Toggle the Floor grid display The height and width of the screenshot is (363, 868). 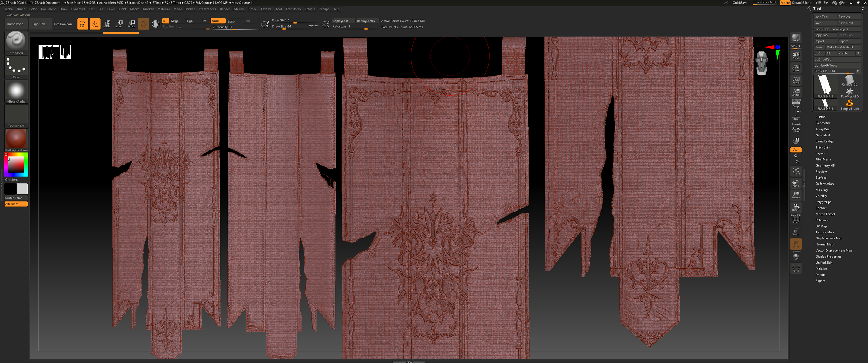pyautogui.click(x=796, y=117)
